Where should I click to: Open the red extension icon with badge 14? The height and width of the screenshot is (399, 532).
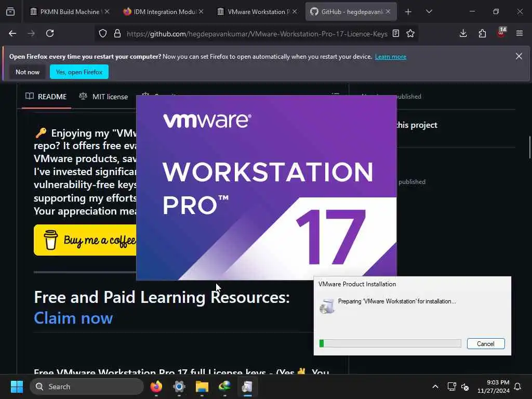tap(501, 33)
